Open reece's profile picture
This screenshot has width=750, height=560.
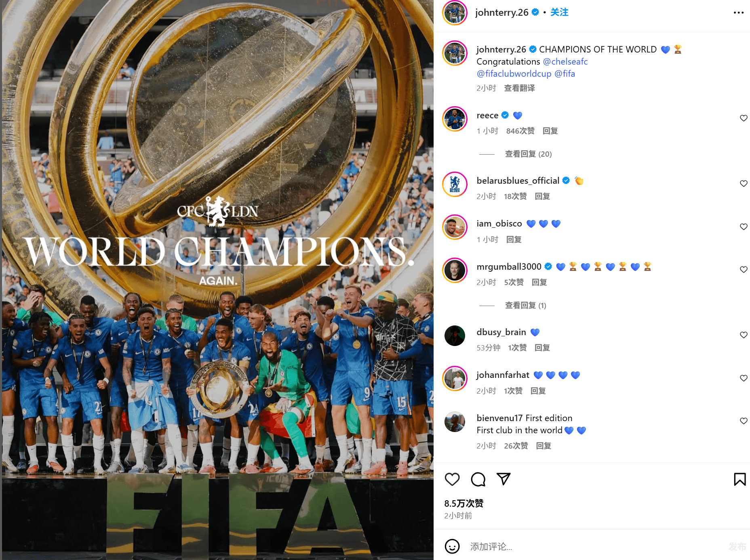coord(455,119)
